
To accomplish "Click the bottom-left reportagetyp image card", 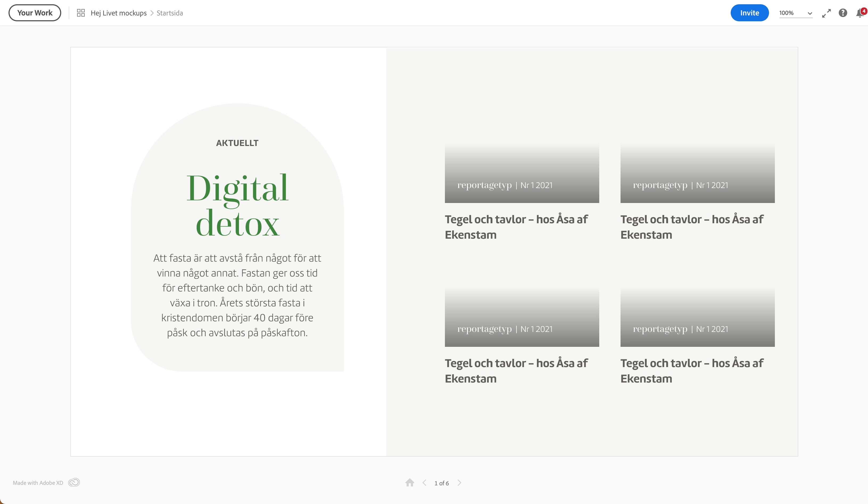I will click(x=522, y=317).
